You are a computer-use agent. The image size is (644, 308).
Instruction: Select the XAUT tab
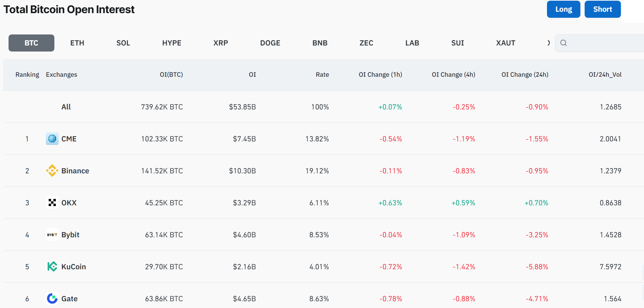tap(506, 43)
